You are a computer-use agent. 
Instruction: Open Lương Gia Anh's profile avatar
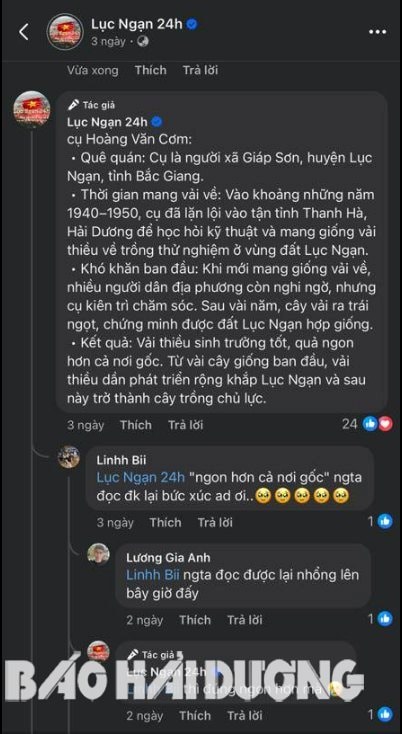(98, 554)
